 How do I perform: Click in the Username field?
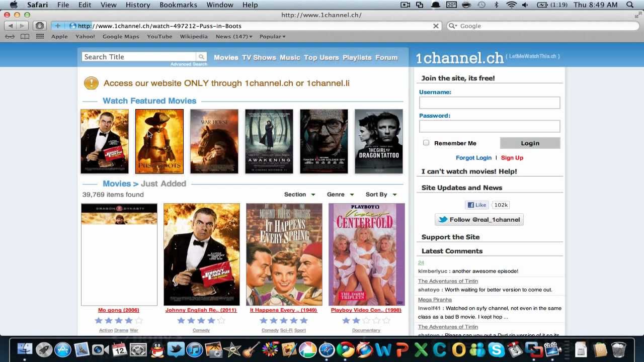490,103
